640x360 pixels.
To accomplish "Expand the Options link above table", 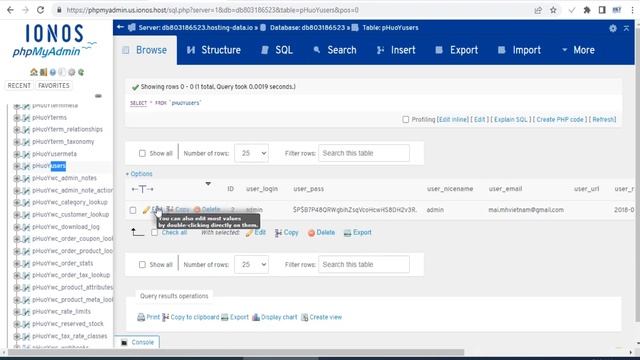I will click(x=139, y=174).
